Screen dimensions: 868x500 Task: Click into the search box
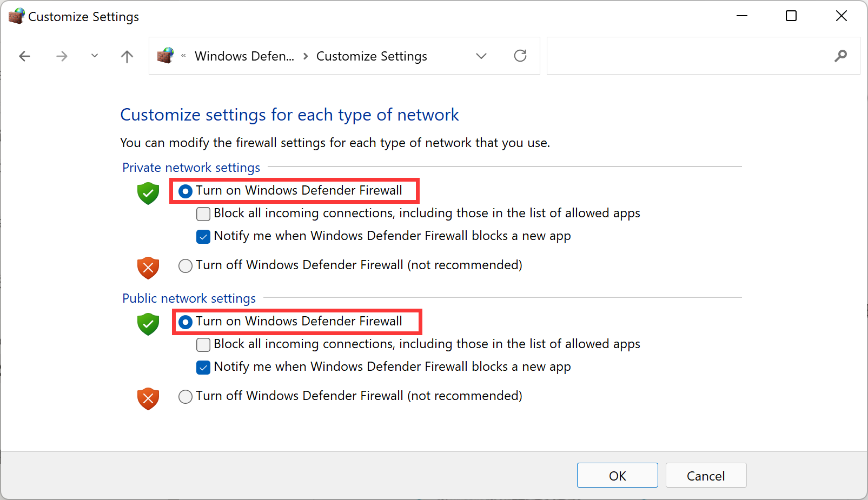(x=703, y=56)
